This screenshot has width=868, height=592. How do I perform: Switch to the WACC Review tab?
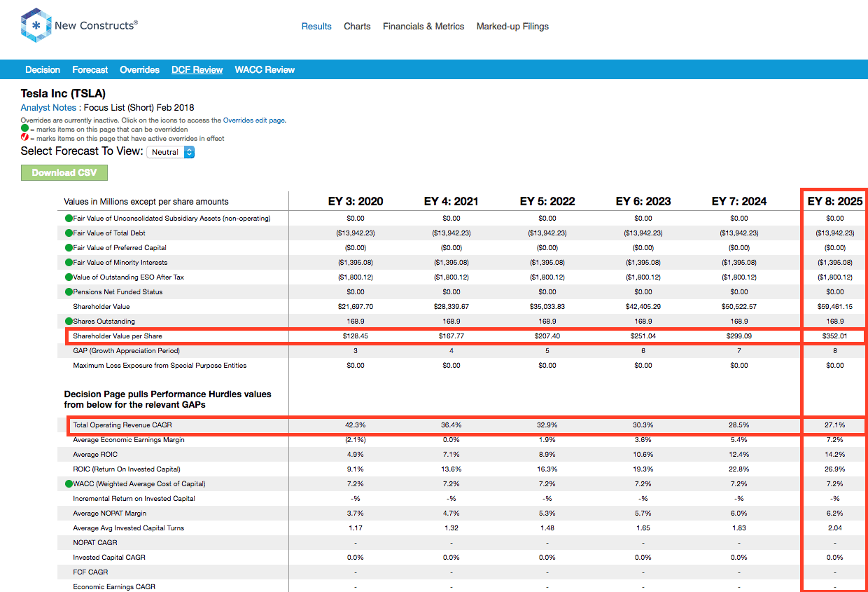coord(265,70)
